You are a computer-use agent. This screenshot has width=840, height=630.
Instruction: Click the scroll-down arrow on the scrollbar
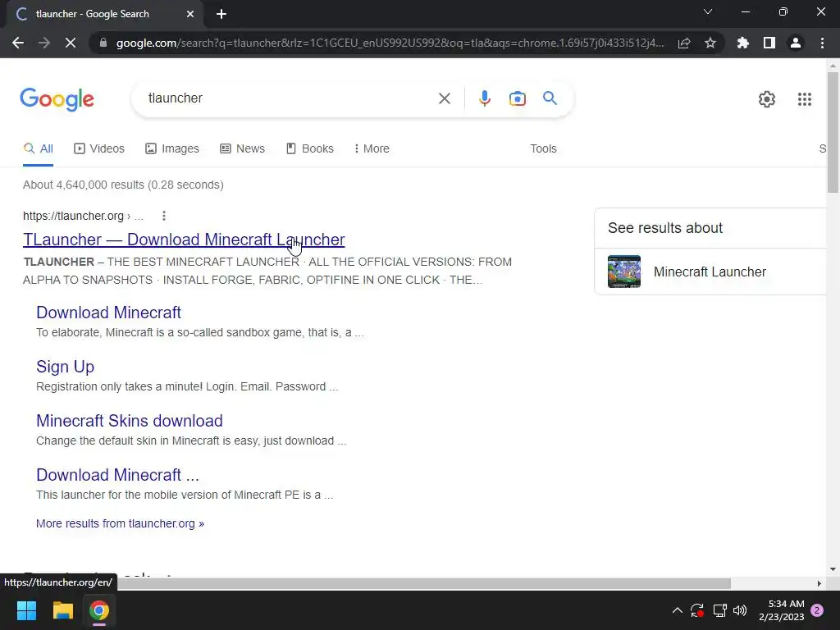click(833, 569)
